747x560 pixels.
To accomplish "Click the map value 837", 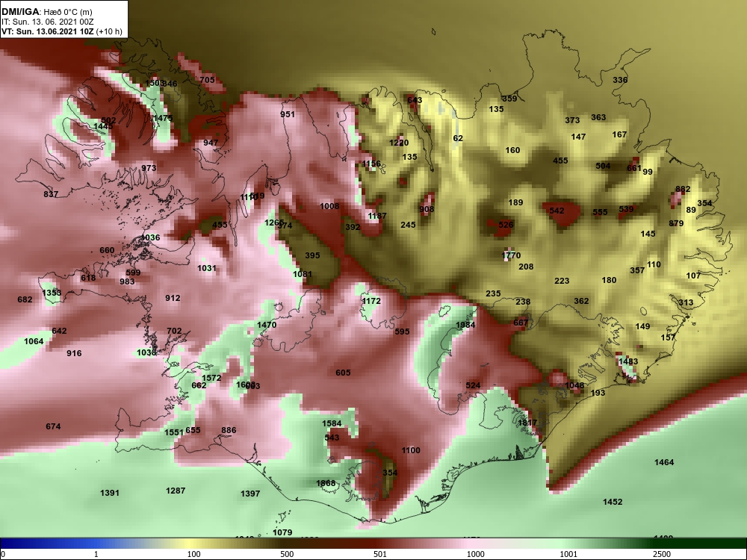I will (51, 194).
